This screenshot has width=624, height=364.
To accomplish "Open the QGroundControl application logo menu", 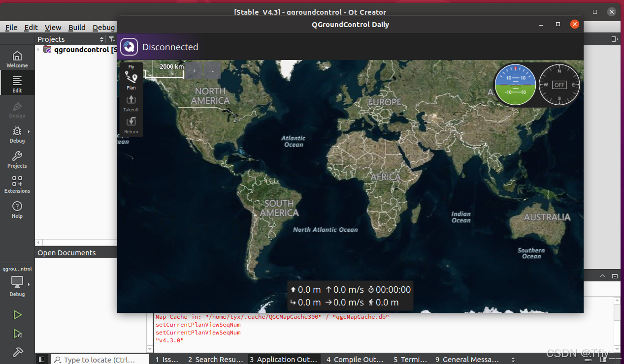I will coord(129,47).
